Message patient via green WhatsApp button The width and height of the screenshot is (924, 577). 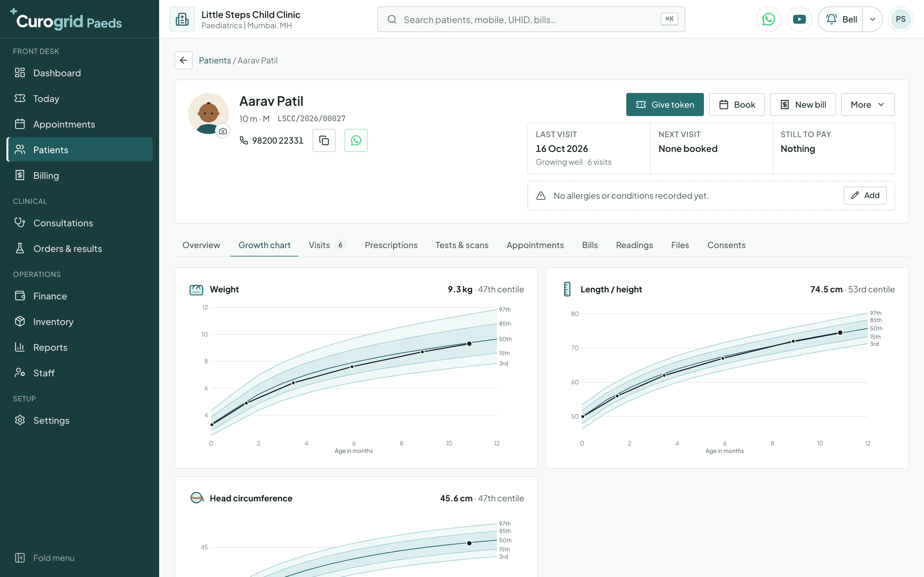(356, 140)
